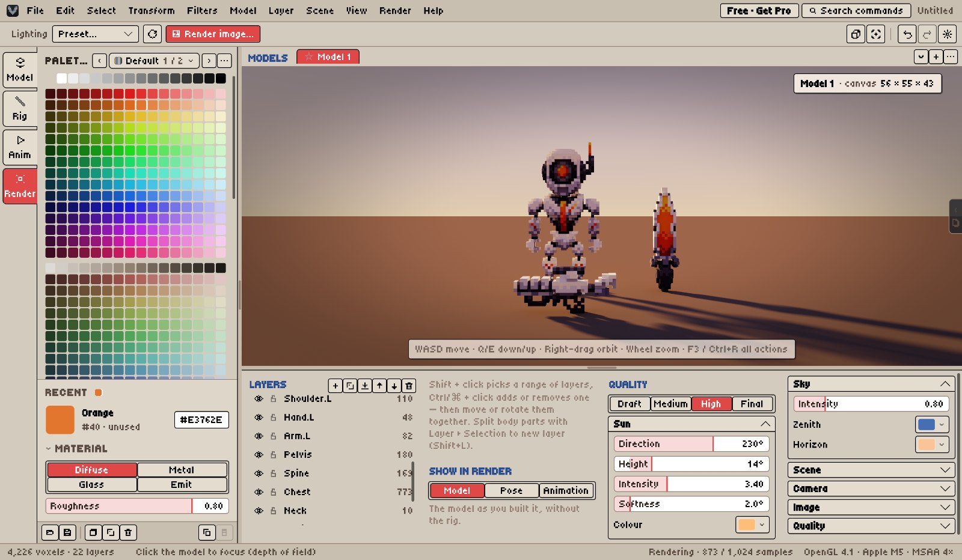This screenshot has height=560, width=962.
Task: Open the Default palette selector dropdown
Action: click(154, 61)
